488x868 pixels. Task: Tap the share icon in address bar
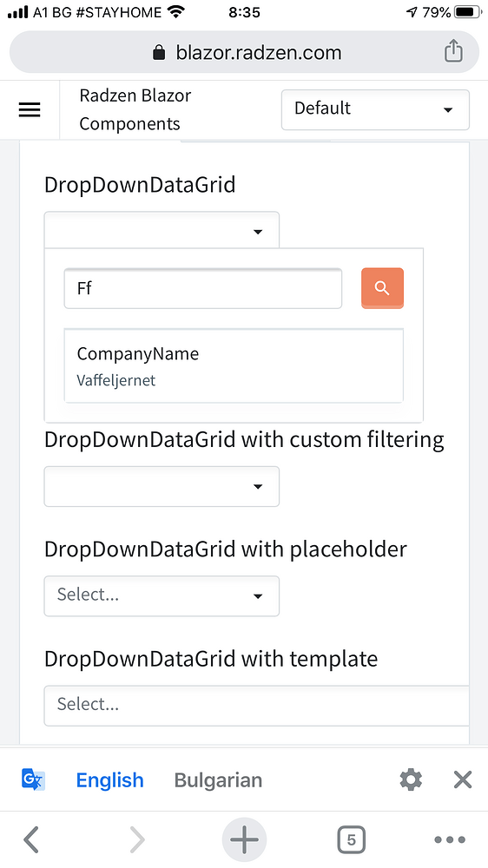pos(453,51)
